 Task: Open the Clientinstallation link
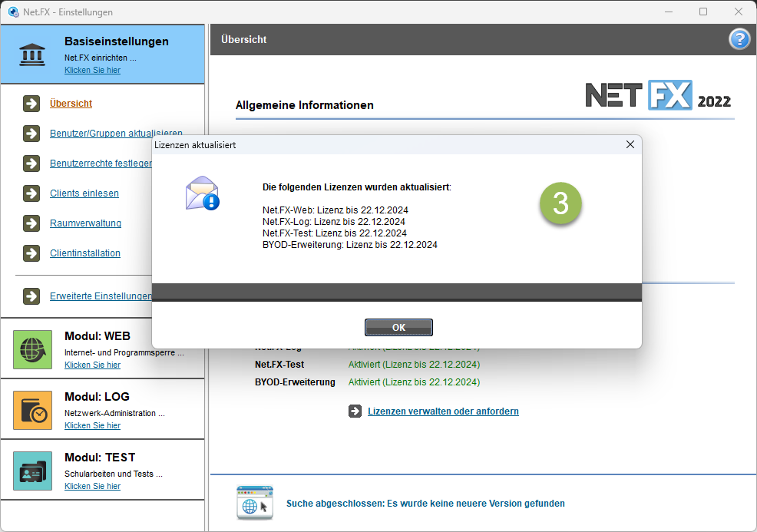coord(85,253)
